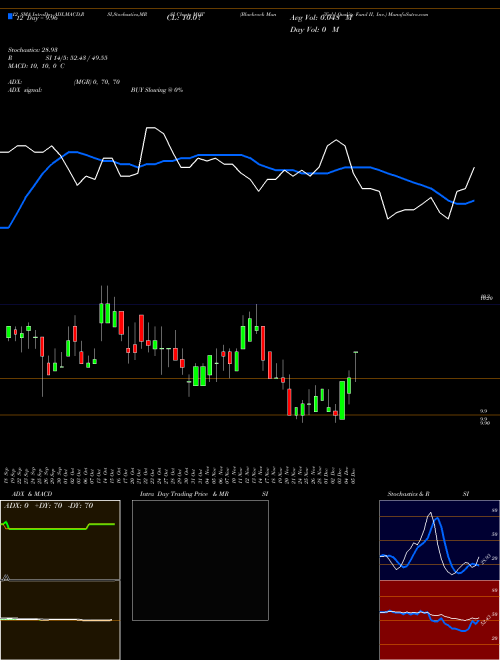Click 'ADX: 0 +DY: 70 -DY: 70' readout
Screen dimensions: 500x660
coord(48,506)
